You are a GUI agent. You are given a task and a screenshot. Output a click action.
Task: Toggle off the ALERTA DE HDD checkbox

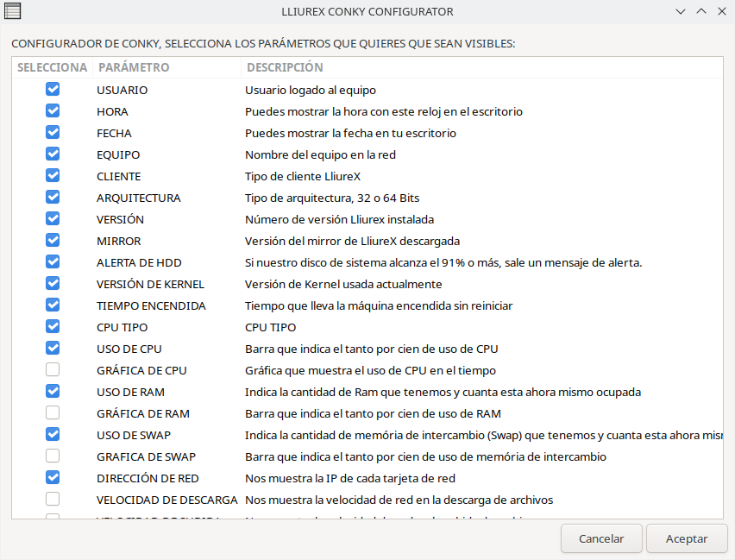(53, 262)
